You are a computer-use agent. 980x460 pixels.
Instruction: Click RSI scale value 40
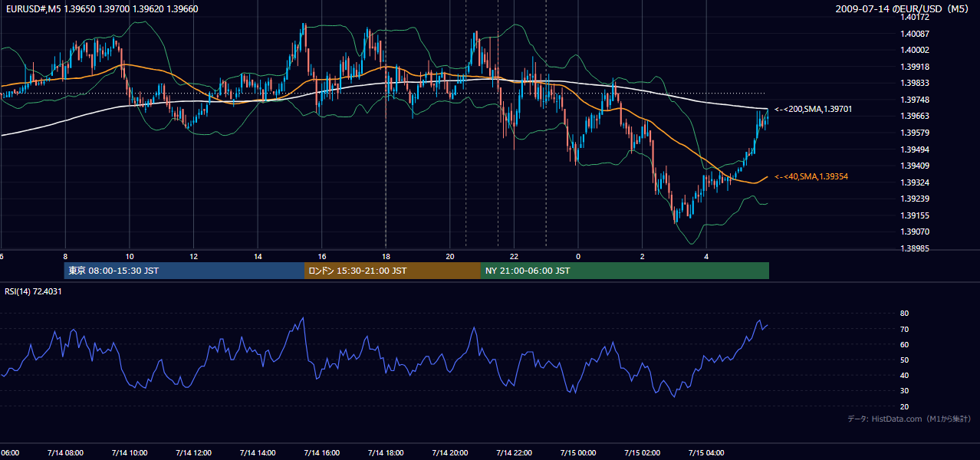[904, 376]
